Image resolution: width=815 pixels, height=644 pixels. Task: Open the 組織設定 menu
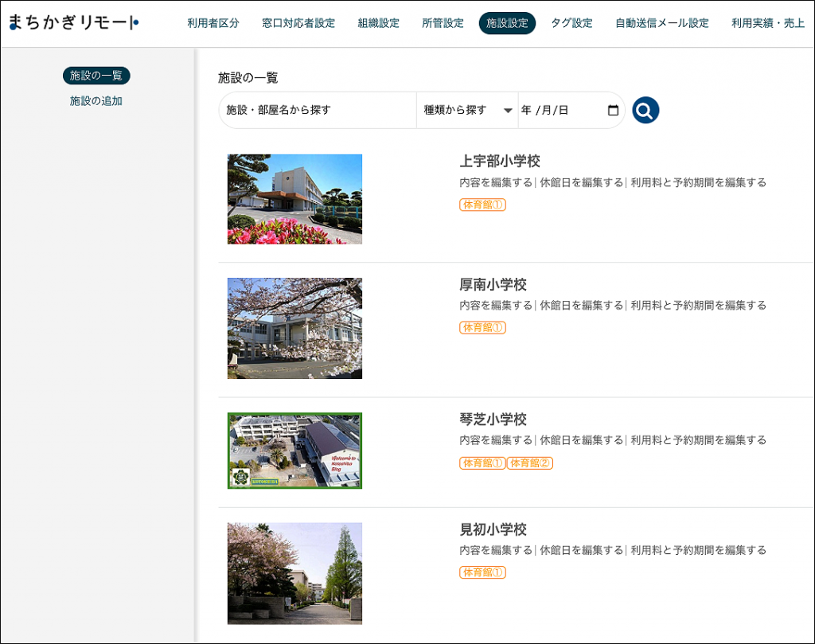point(378,23)
